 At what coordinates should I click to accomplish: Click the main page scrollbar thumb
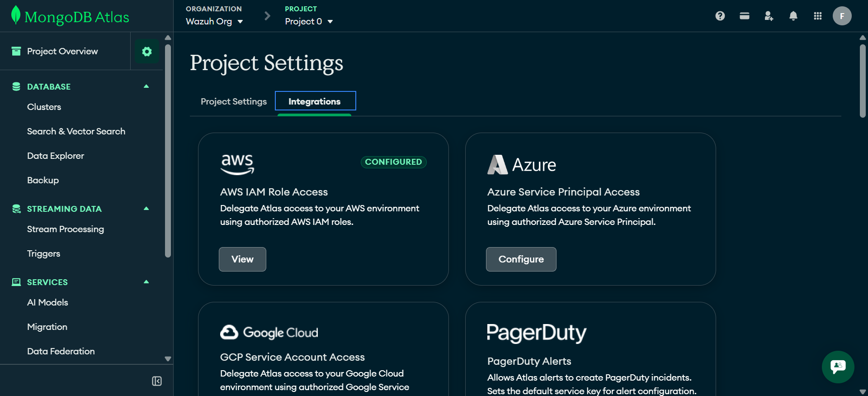click(x=863, y=81)
